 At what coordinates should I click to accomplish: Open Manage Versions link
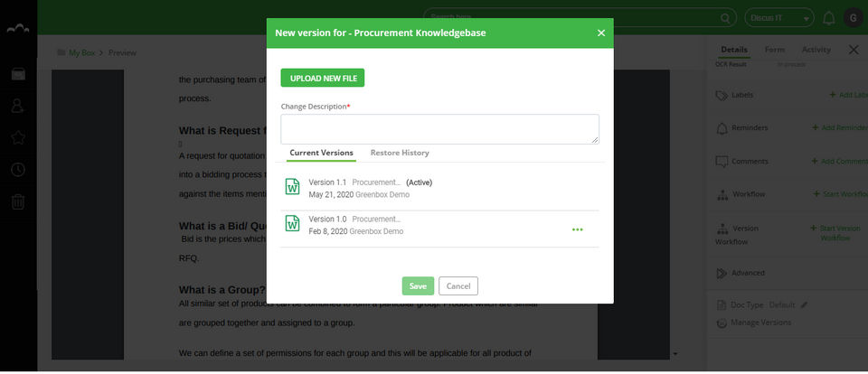(x=760, y=323)
